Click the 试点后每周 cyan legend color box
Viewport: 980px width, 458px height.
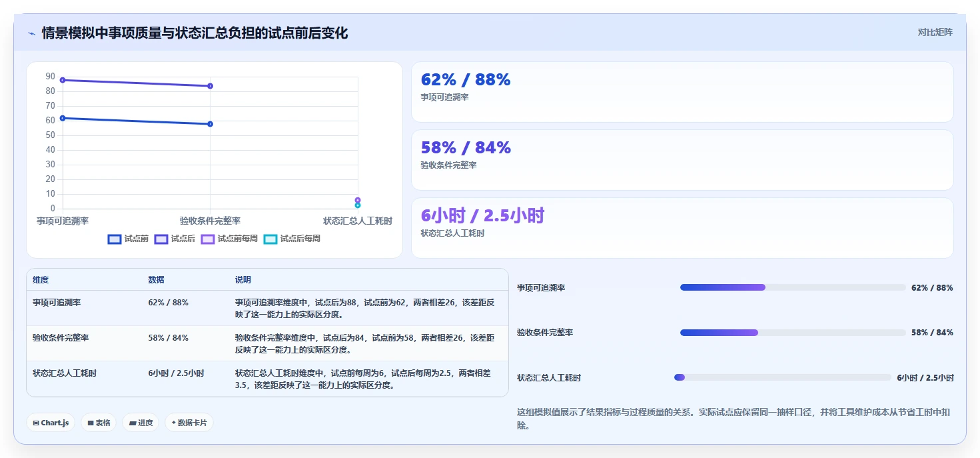[270, 239]
